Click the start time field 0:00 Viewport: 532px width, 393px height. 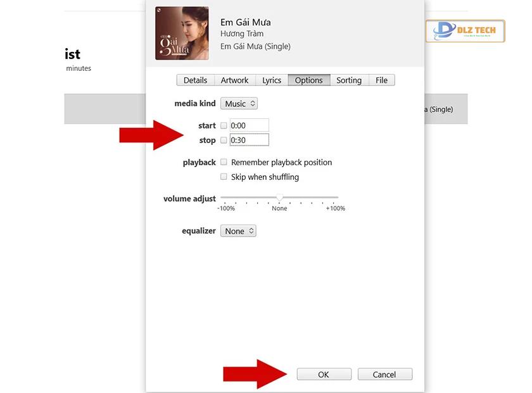click(250, 125)
